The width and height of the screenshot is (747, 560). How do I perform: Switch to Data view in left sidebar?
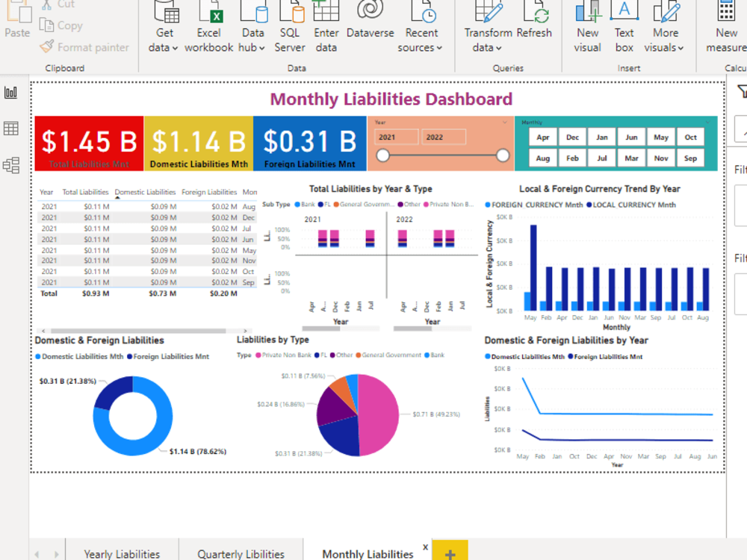11,127
